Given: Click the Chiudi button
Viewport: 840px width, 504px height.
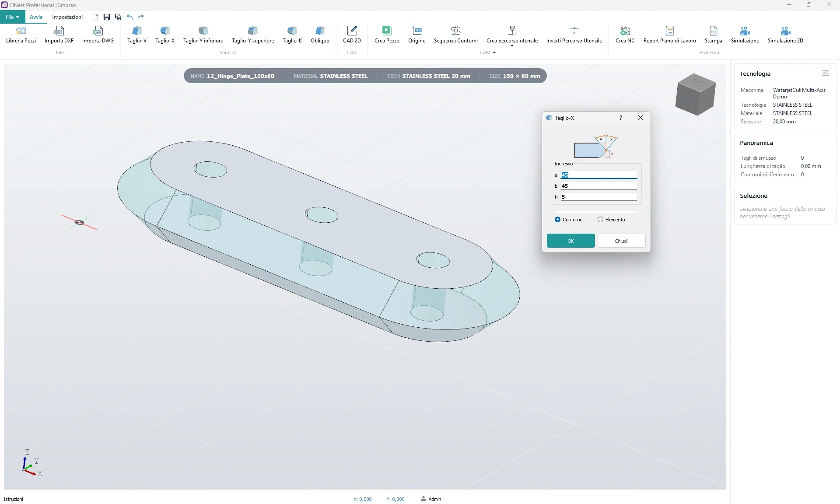Looking at the screenshot, I should tap(621, 241).
